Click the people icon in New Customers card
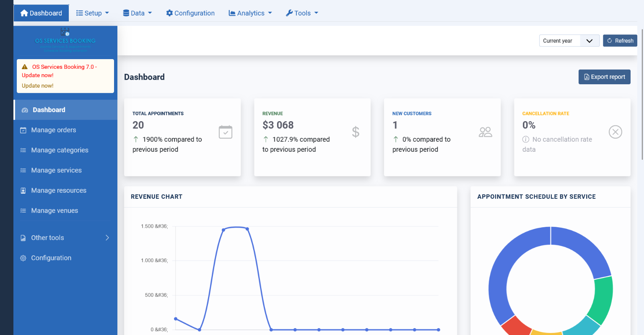Image resolution: width=644 pixels, height=335 pixels. (486, 132)
